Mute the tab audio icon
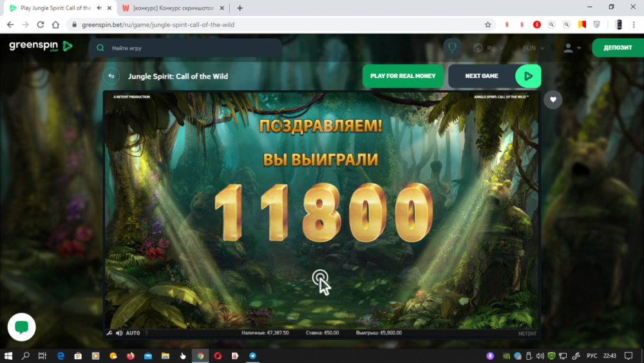Image resolution: width=644 pixels, height=363 pixels. 99,8
